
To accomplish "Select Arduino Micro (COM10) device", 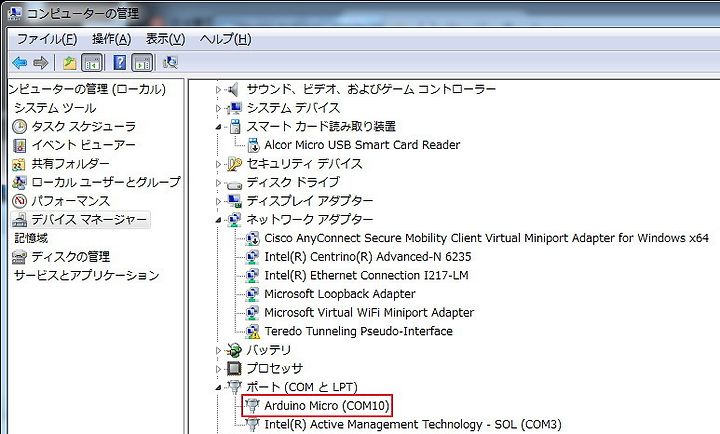I will pos(326,406).
